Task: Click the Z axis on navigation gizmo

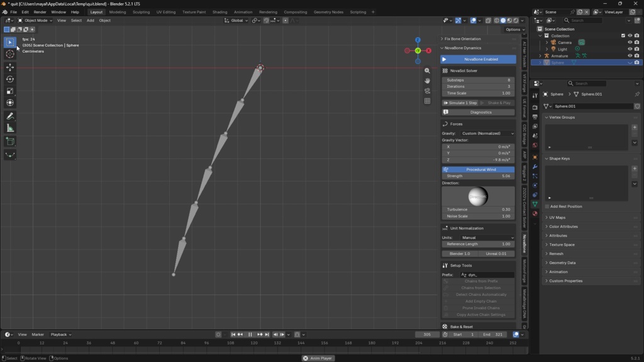Action: point(418,40)
